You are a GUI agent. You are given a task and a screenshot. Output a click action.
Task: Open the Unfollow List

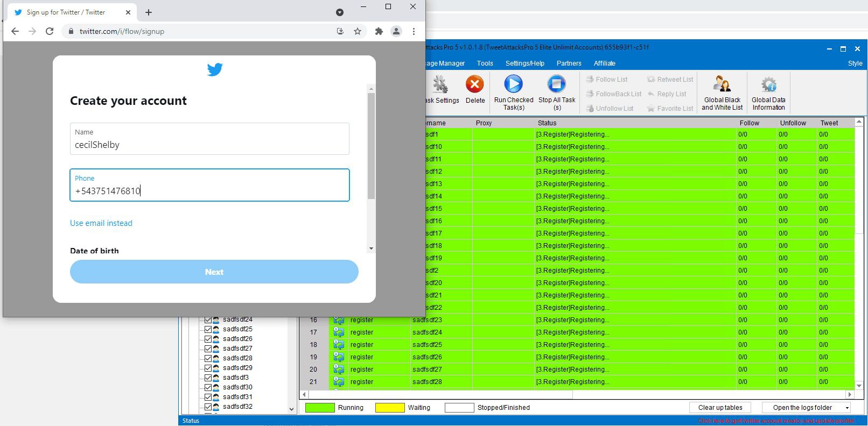coord(610,109)
